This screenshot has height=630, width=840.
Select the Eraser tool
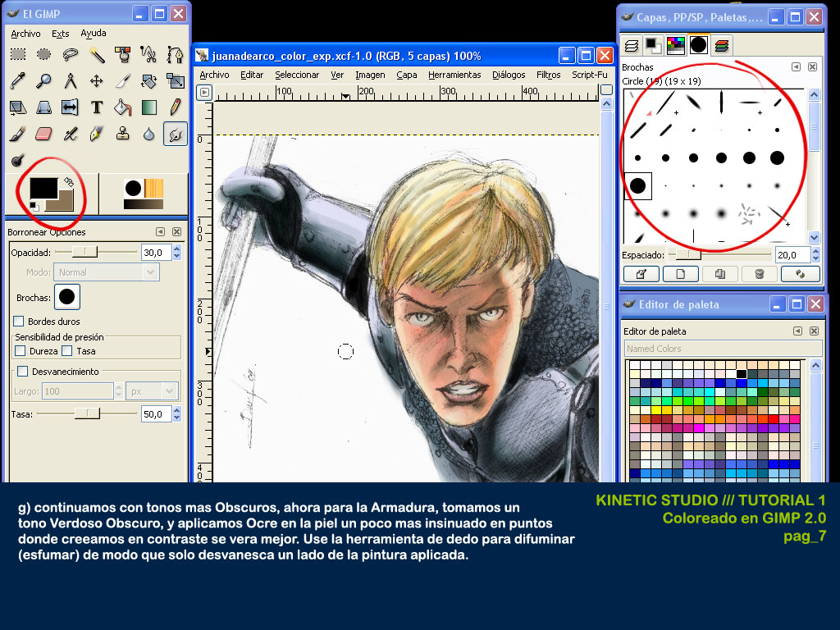[x=44, y=134]
